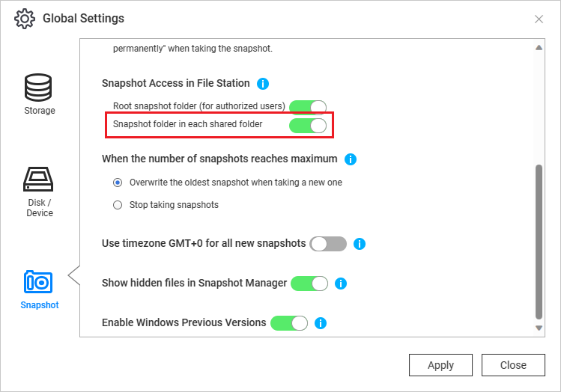Click the scrollbar down arrow
The height and width of the screenshot is (392, 561).
[539, 328]
